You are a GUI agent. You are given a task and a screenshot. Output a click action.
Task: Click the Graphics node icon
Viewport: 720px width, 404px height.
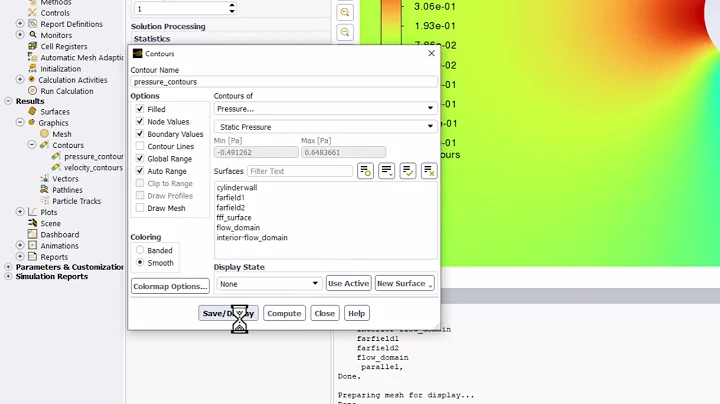[32, 122]
